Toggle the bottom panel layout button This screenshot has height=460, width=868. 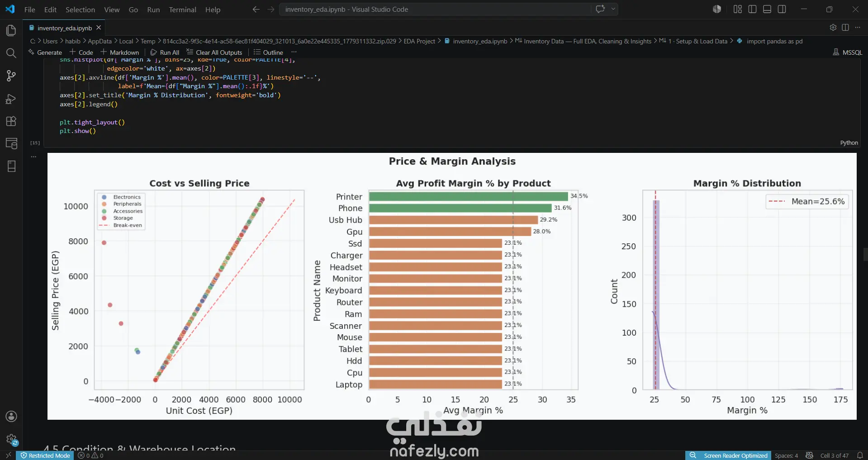[767, 9]
